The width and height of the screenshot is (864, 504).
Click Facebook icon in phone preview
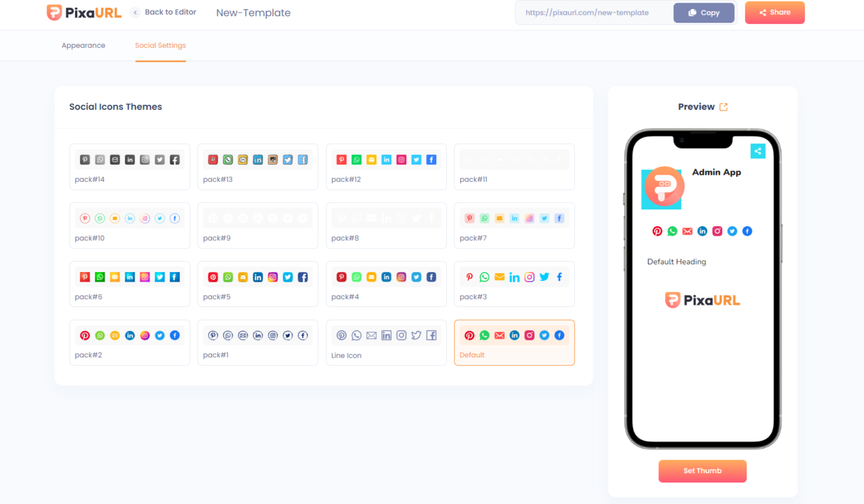click(x=747, y=232)
